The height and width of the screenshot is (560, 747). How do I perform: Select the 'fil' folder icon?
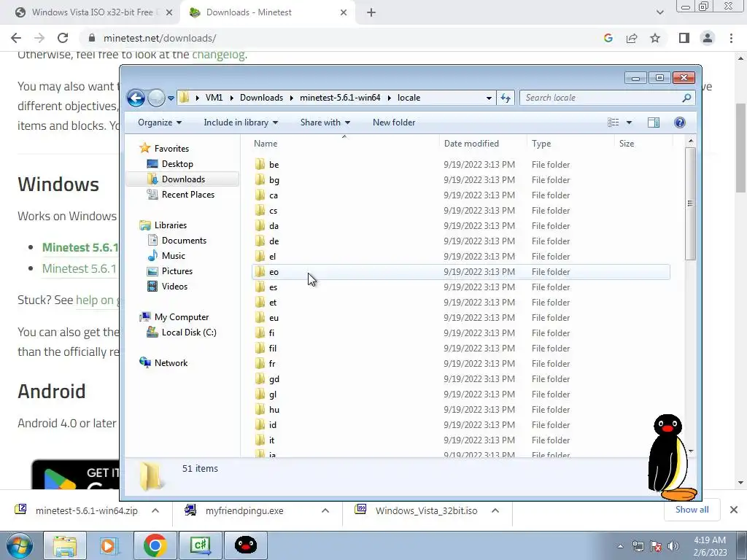260,348
